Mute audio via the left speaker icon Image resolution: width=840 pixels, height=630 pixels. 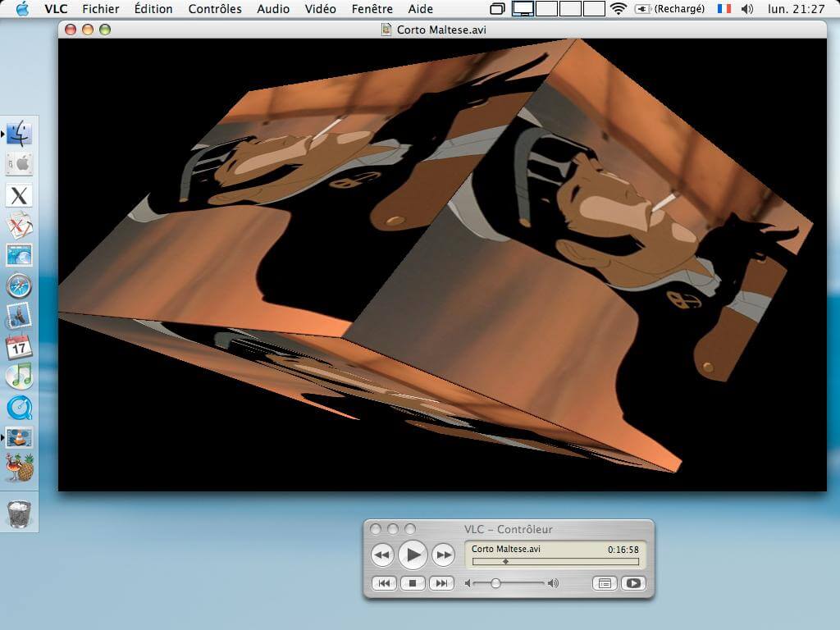(469, 583)
